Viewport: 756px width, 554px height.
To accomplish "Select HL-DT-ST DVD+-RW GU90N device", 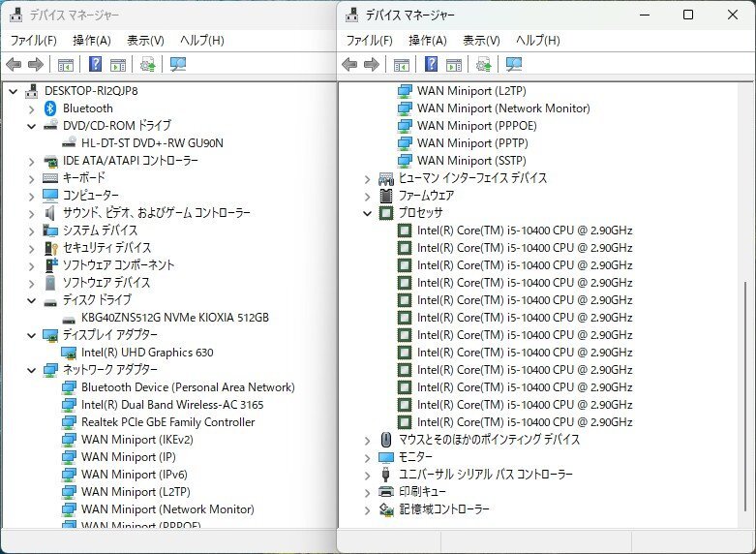I will click(152, 142).
